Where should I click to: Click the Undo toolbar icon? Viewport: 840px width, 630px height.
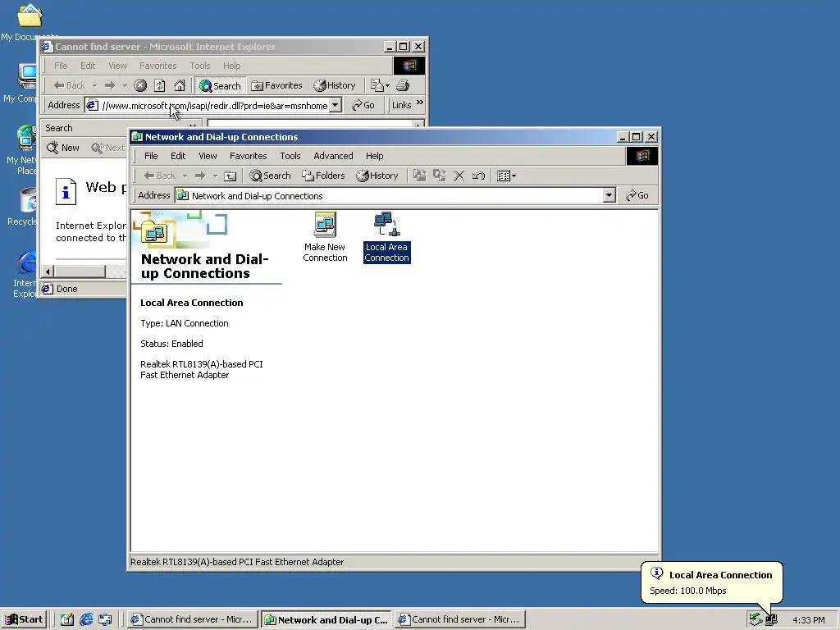479,176
